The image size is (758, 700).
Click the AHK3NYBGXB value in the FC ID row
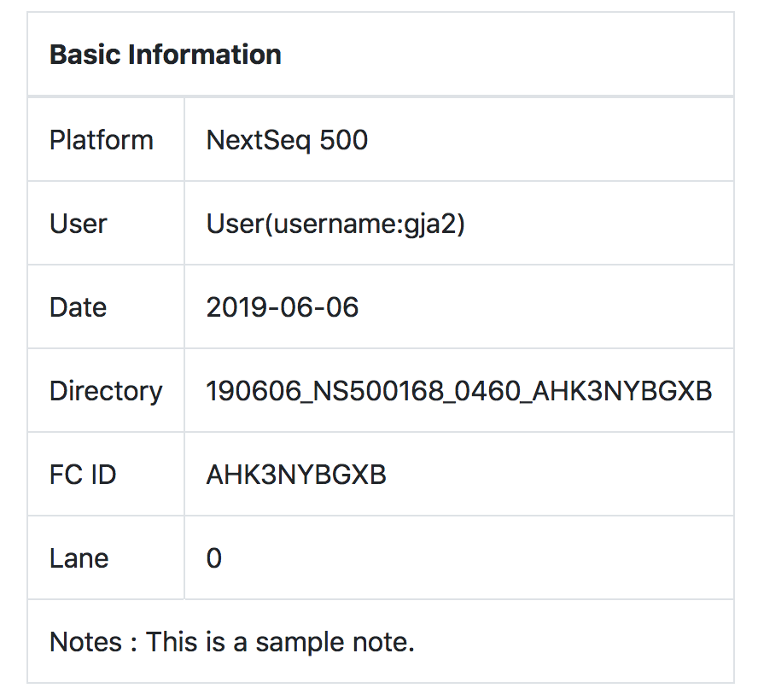[296, 475]
